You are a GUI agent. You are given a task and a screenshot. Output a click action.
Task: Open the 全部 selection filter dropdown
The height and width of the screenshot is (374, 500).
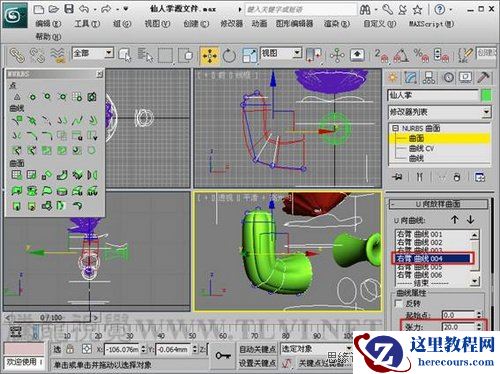point(109,53)
